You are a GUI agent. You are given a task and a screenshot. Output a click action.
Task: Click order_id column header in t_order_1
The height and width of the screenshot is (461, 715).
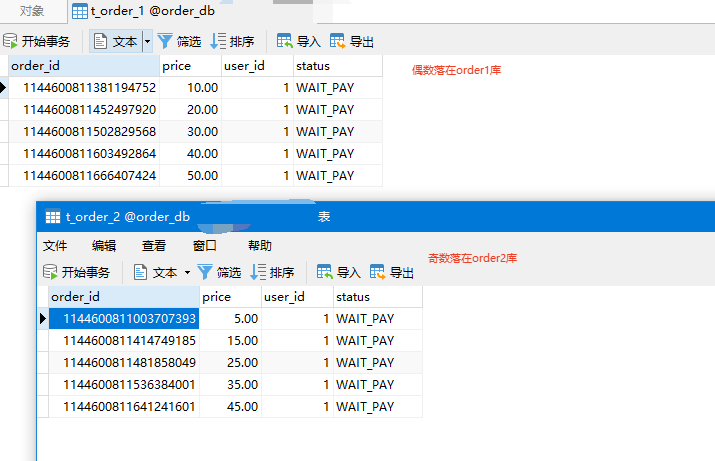click(84, 66)
